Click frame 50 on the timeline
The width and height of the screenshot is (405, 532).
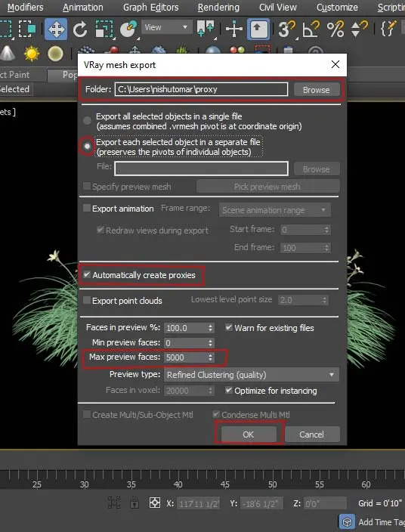272,484
